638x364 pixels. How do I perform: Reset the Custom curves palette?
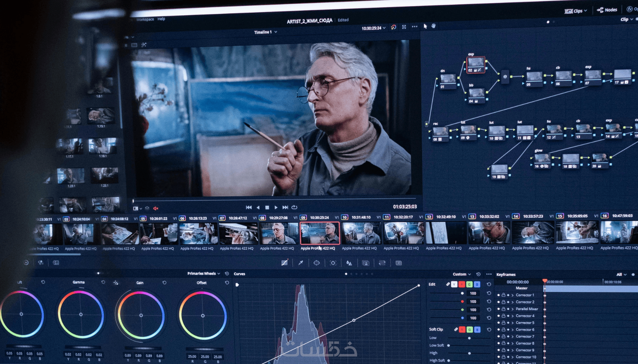(478, 274)
